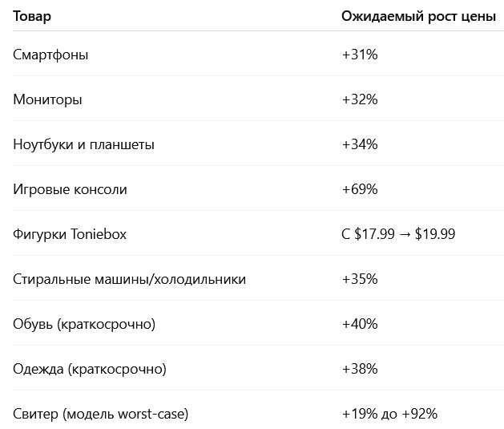Click the +38% clothing growth value
The image size is (504, 429).
click(359, 369)
